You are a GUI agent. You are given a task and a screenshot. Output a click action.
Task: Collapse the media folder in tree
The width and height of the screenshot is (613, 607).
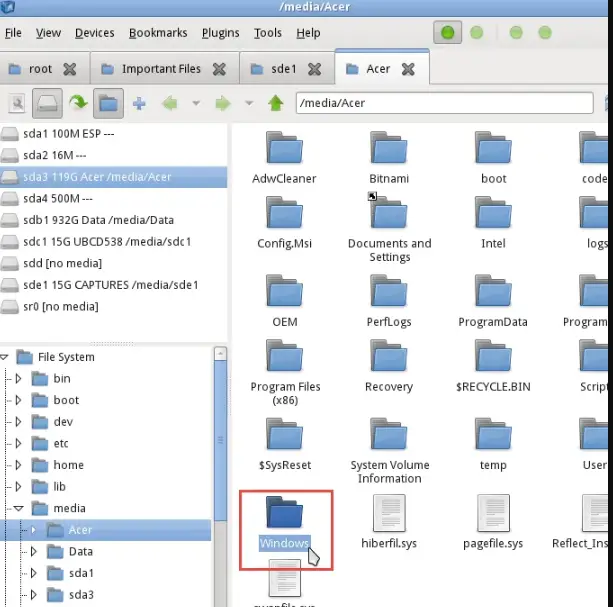click(x=18, y=508)
